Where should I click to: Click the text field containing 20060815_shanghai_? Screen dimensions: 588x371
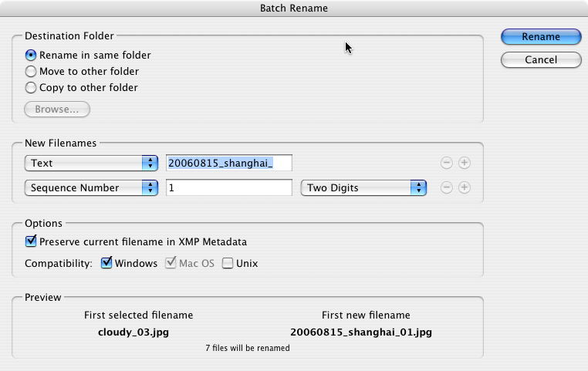pos(229,163)
